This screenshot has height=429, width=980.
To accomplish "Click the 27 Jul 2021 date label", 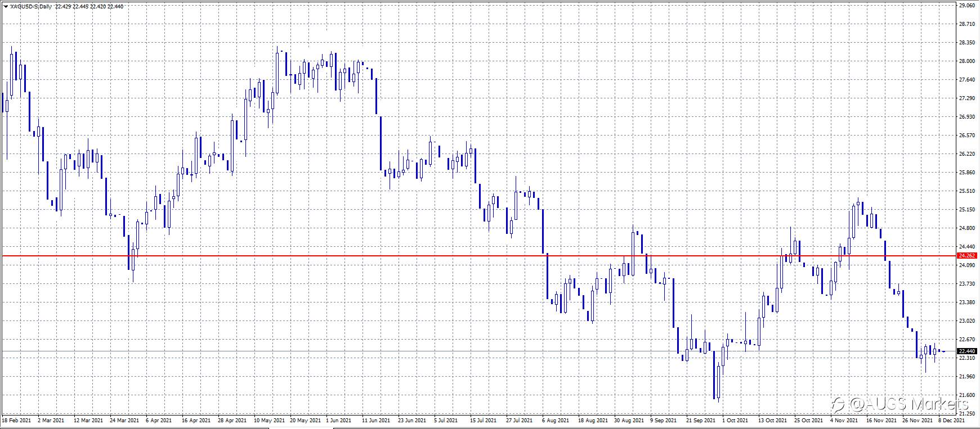I will [519, 420].
